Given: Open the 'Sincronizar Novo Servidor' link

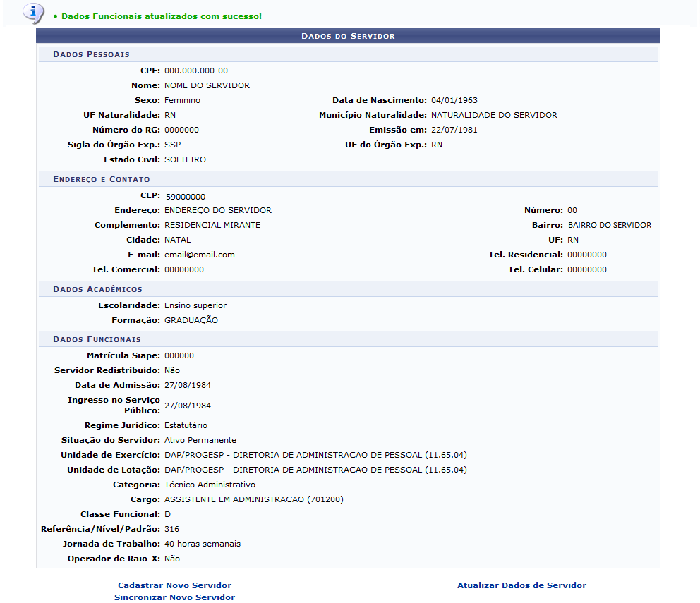Looking at the screenshot, I should (174, 597).
